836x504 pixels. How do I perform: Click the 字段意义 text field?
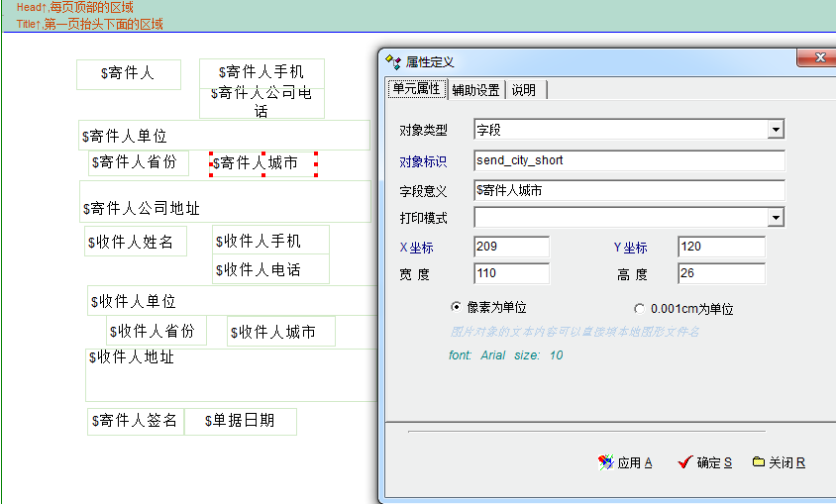click(629, 190)
